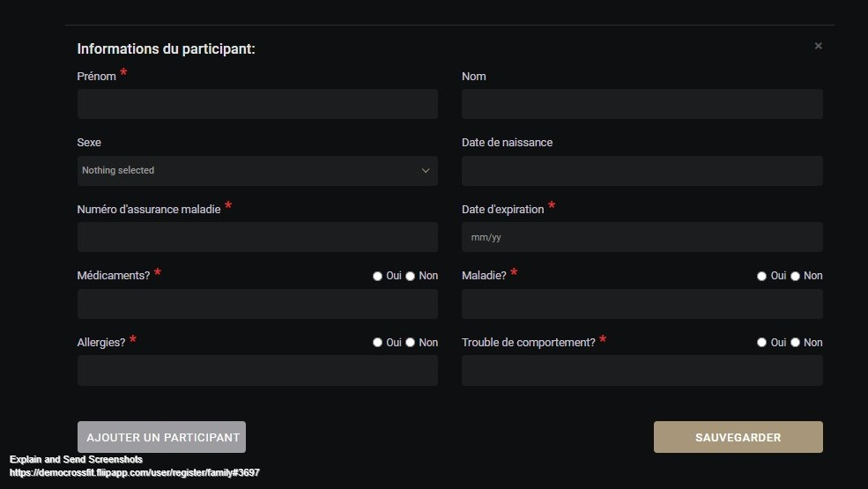Choose Oui for Maladie
868x489 pixels.
point(761,276)
